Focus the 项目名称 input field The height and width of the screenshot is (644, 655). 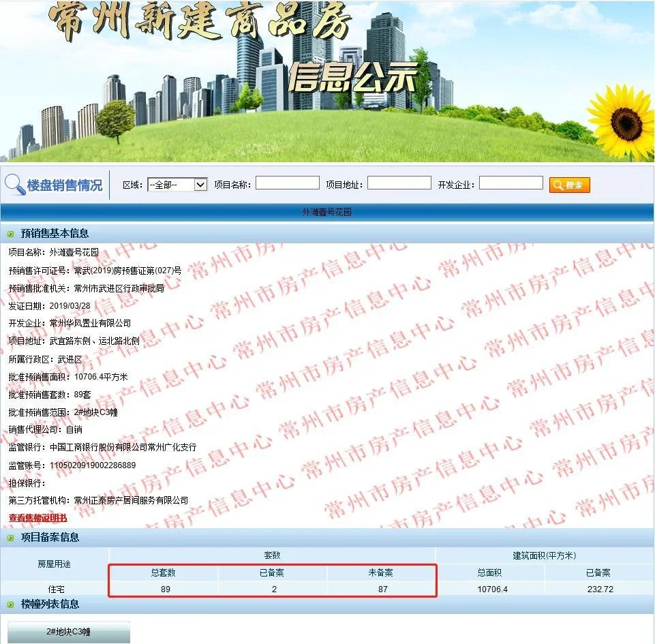(x=288, y=183)
